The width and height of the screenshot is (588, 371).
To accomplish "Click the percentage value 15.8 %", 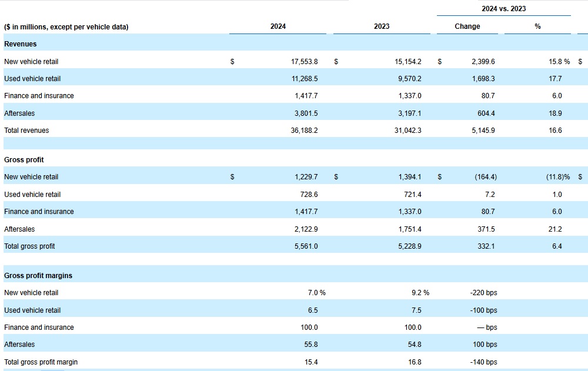I will click(559, 62).
